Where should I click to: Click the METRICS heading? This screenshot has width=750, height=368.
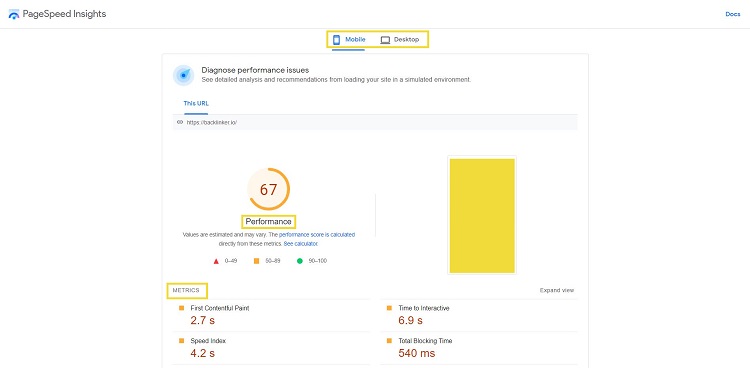click(x=186, y=290)
